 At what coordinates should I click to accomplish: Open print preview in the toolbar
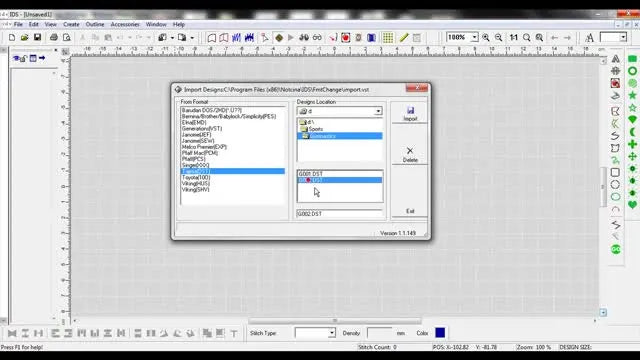tap(67, 38)
